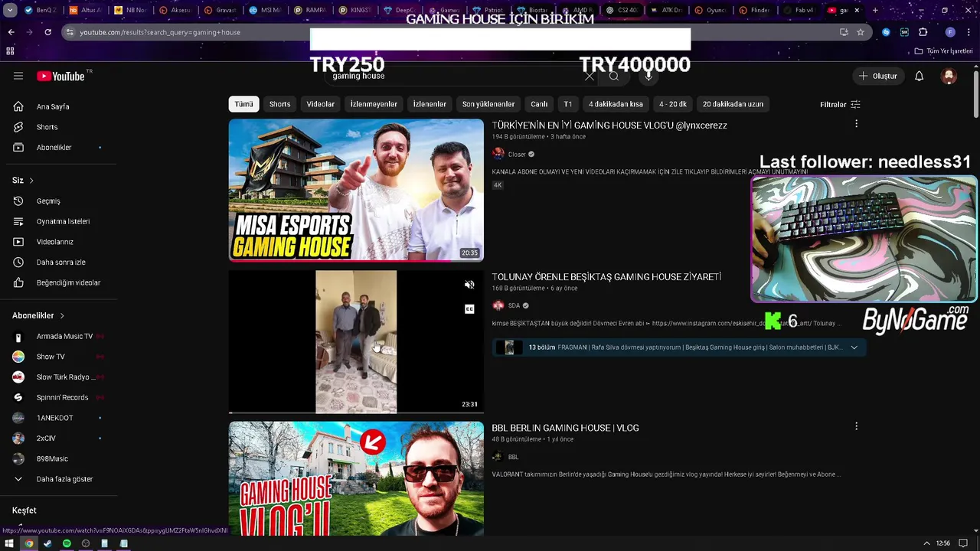Select the Canlı filter chip

coord(539,104)
